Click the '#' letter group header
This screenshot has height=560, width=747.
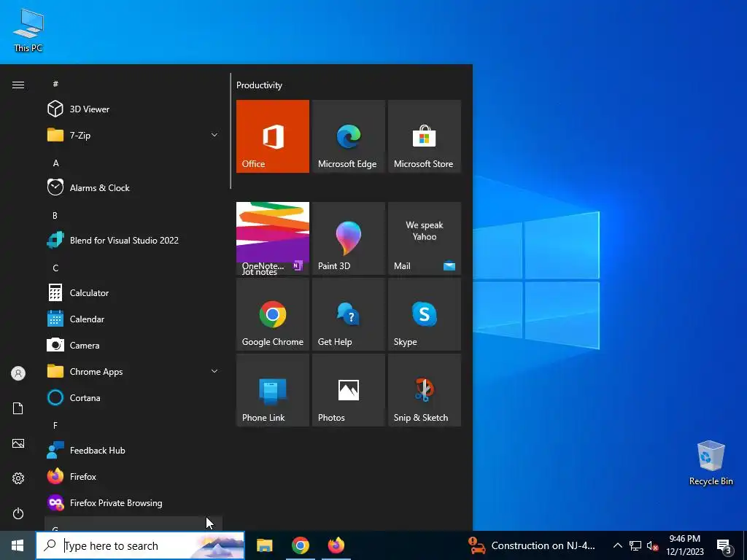point(55,84)
